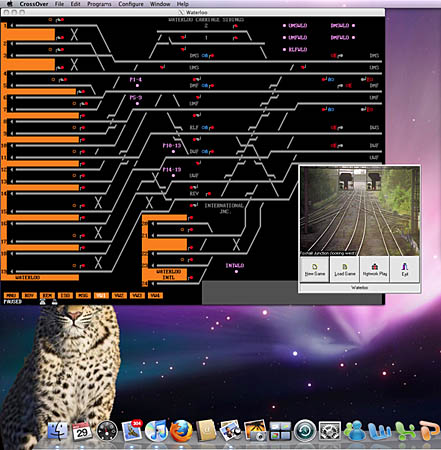Open iPhoto camera icon in Dock
The width and height of the screenshot is (441, 450).
pyautogui.click(x=255, y=431)
